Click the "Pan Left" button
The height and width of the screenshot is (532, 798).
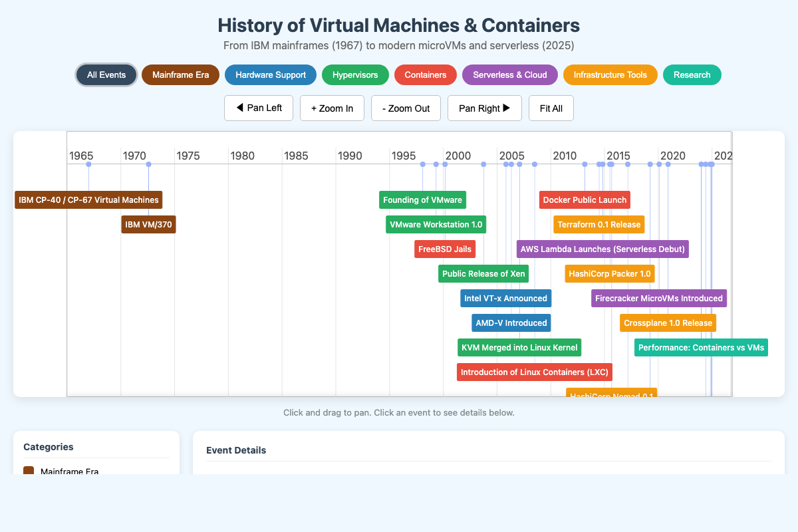click(x=259, y=108)
